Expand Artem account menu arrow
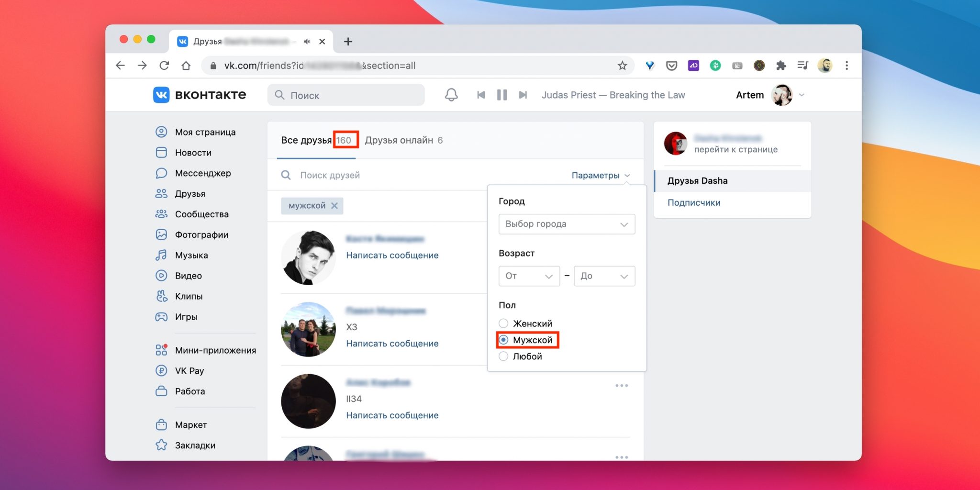Viewport: 980px width, 490px height. (x=802, y=95)
